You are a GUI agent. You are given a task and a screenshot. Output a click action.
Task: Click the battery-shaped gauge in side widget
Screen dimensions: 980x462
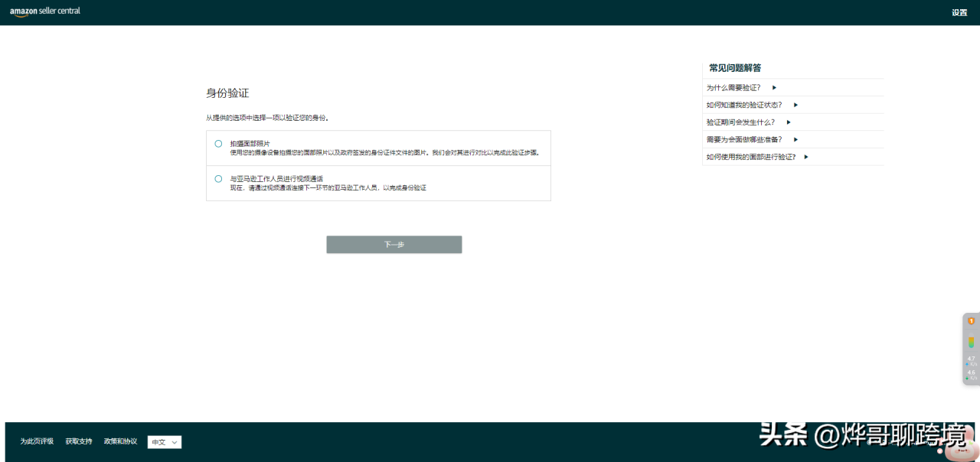tap(971, 342)
